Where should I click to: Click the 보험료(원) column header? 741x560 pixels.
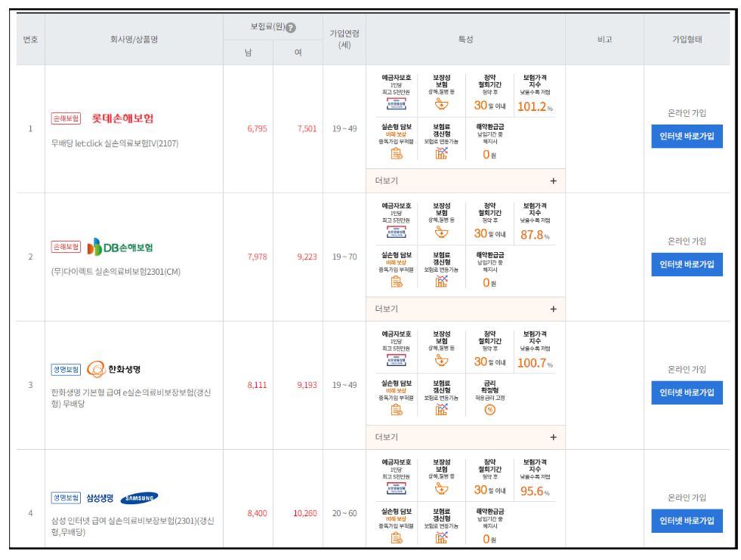pyautogui.click(x=267, y=27)
